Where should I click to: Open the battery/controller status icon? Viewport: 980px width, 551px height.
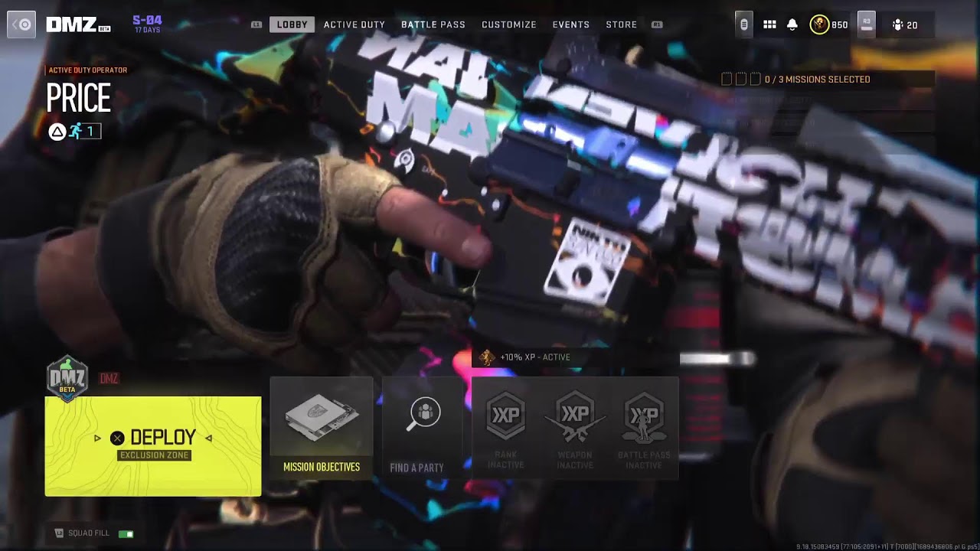click(x=743, y=24)
